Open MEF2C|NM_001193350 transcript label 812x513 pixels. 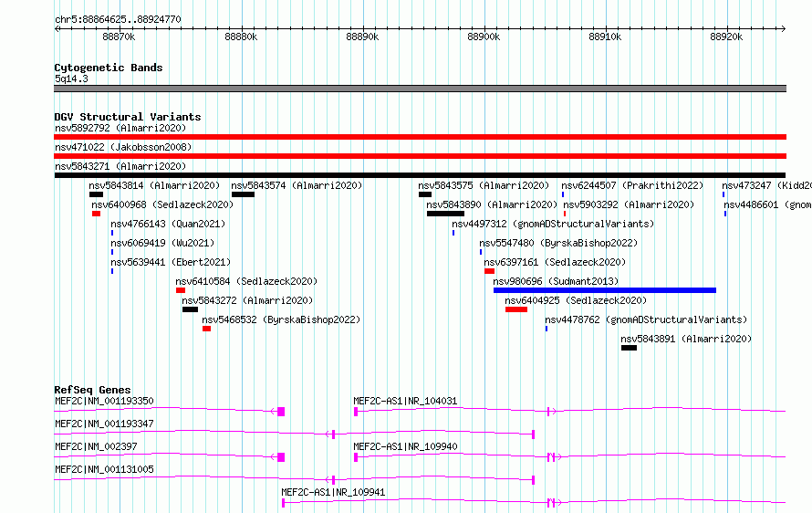click(104, 401)
